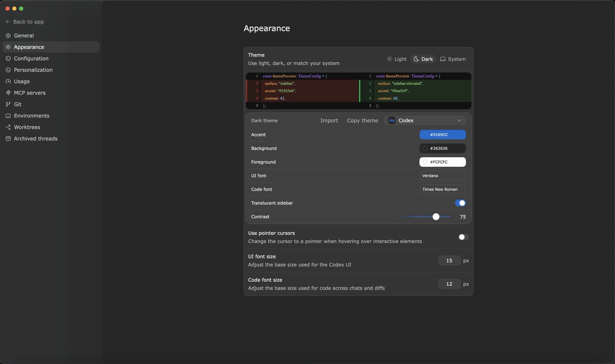Screen dimensions: 615x364
Task: Click the Code font size field showing 12
Action: pos(449,284)
